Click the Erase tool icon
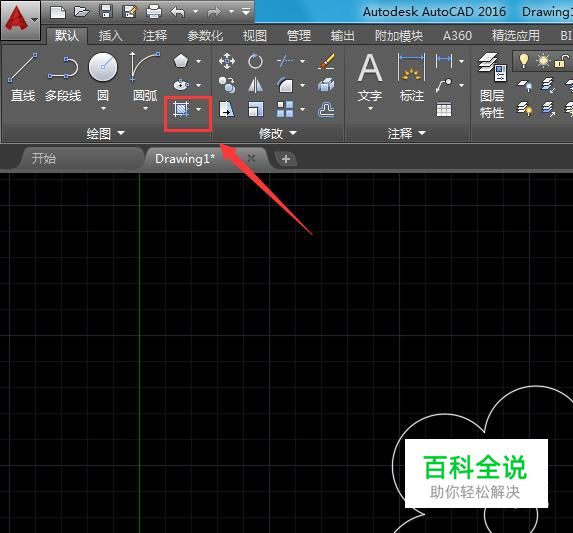This screenshot has height=533, width=573. coord(326,61)
